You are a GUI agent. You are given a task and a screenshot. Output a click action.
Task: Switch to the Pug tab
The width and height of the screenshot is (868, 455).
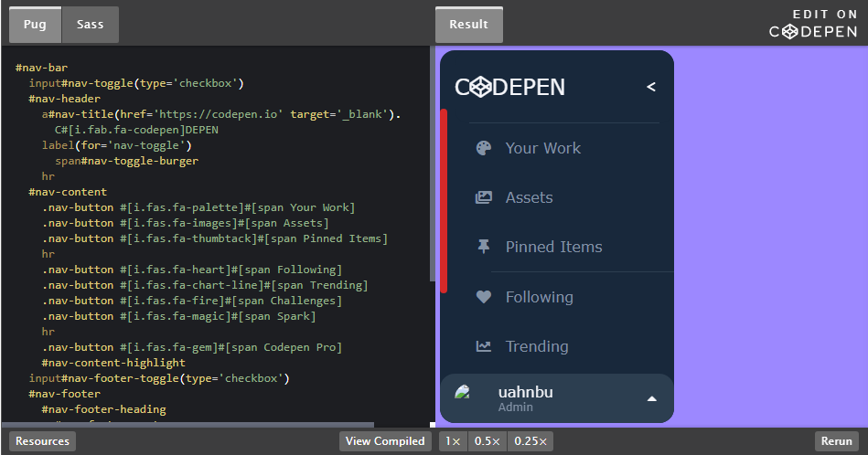tap(35, 25)
